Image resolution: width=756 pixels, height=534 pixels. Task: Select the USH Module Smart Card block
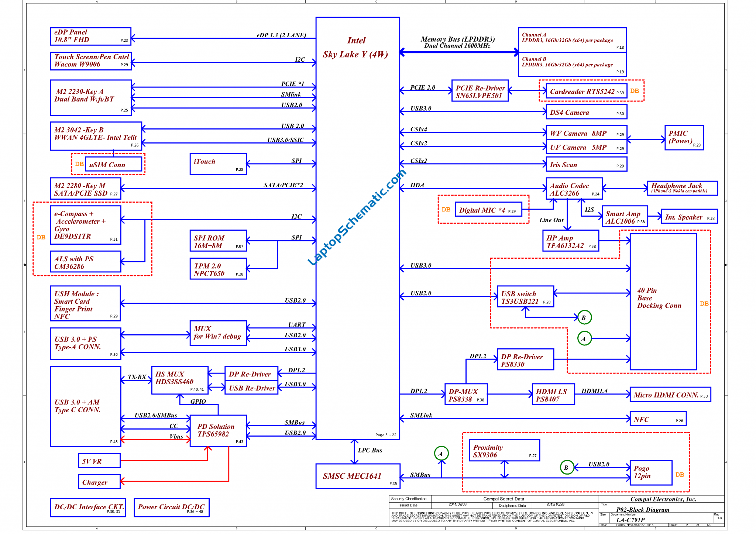coord(85,303)
